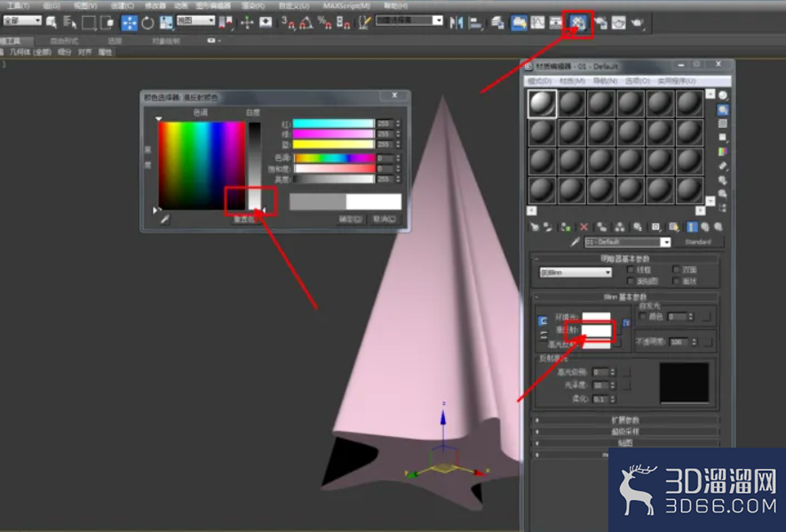
Task: Toggle the 3D Snaps button
Action: click(289, 22)
